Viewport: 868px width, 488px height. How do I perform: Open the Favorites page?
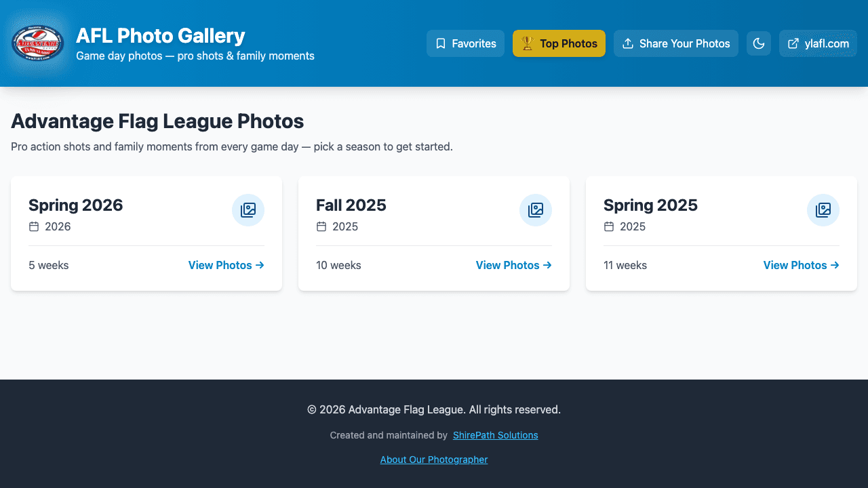[x=465, y=43]
